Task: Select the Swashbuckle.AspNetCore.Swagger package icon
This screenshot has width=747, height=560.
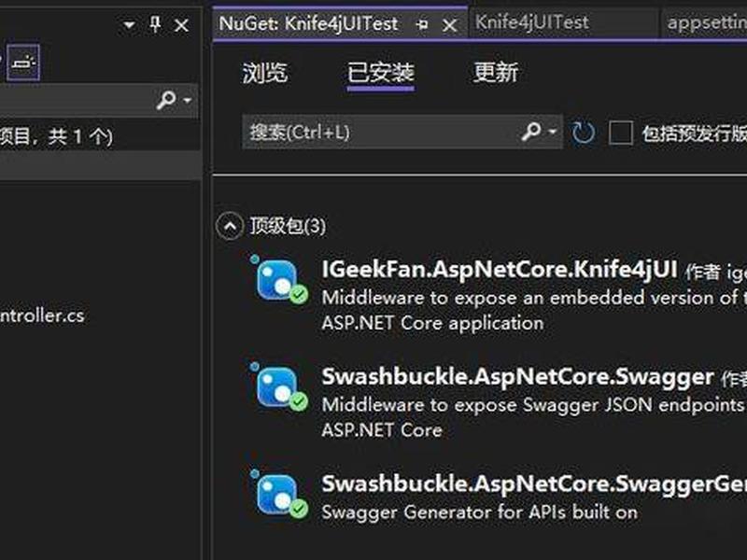Action: click(280, 387)
